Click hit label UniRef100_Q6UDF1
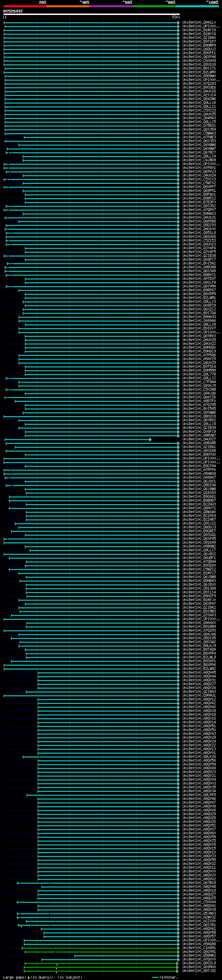222x980 pixels. tap(199, 558)
